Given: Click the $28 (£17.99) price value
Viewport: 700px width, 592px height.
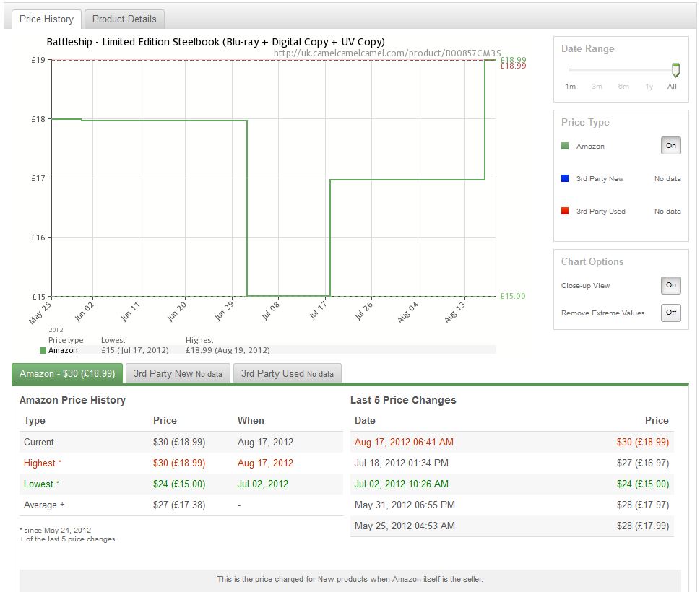Looking at the screenshot, I should pyautogui.click(x=643, y=526).
